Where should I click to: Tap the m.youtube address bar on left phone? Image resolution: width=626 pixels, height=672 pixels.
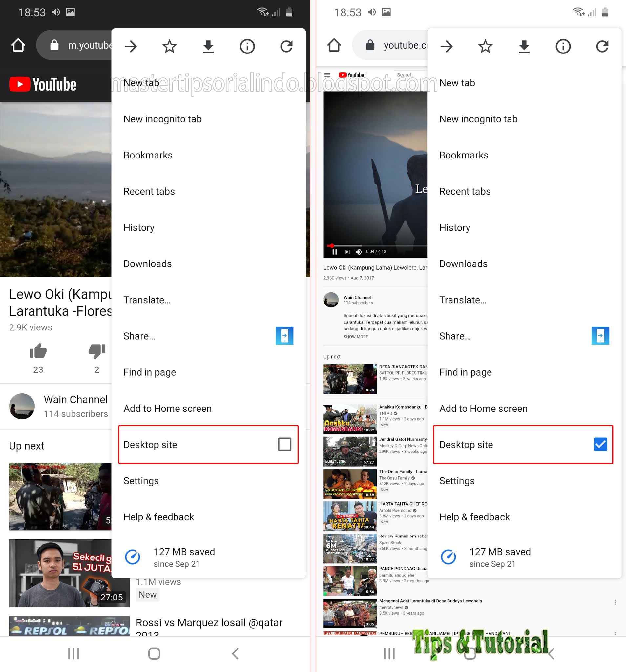74,45
